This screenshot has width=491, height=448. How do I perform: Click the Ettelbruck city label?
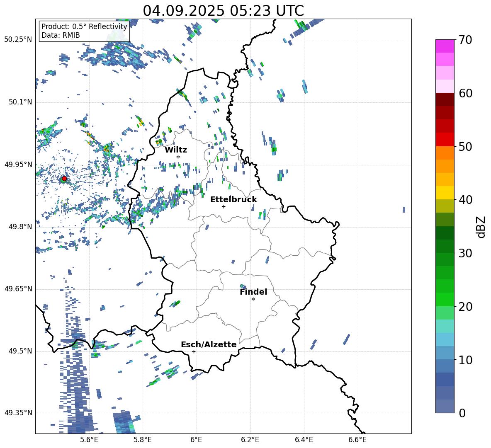point(233,200)
